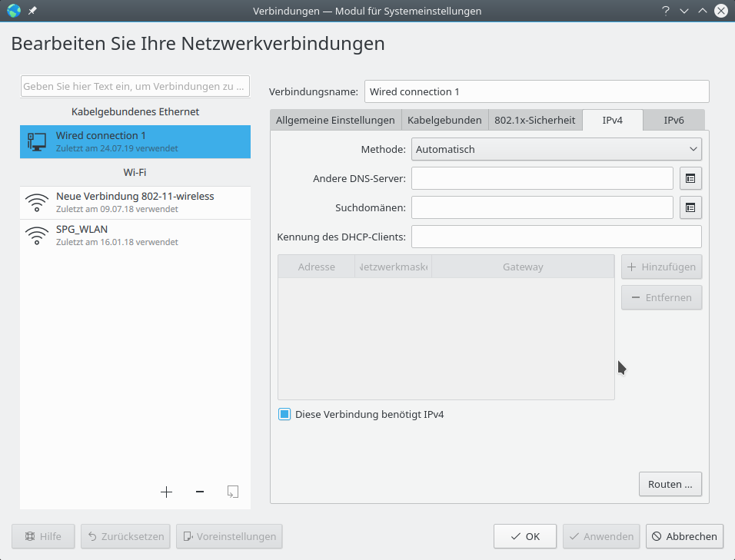
Task: Click the remove connection minus icon
Action: point(200,492)
